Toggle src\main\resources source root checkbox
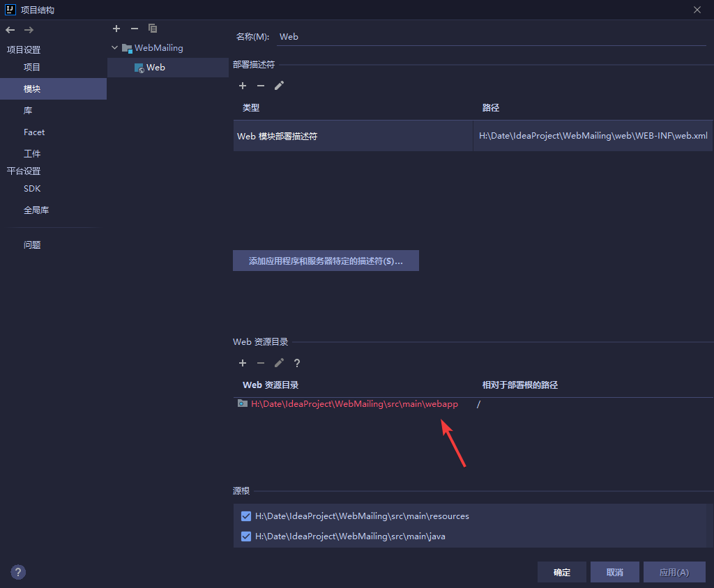714x588 pixels. [x=246, y=516]
